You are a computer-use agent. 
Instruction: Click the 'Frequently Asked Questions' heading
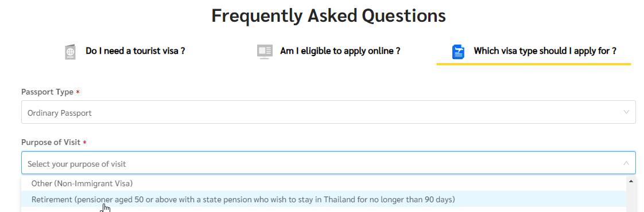(328, 15)
